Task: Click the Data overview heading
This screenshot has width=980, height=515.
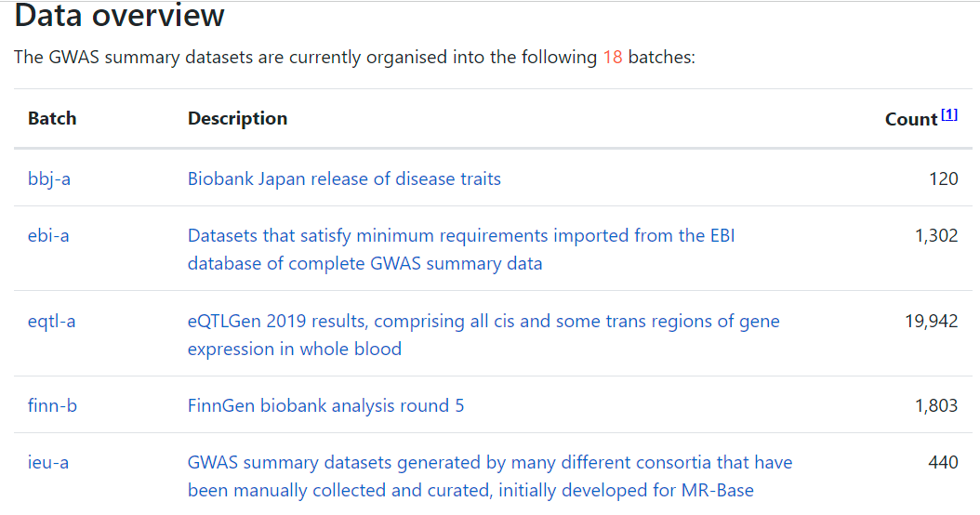Action: 120,16
